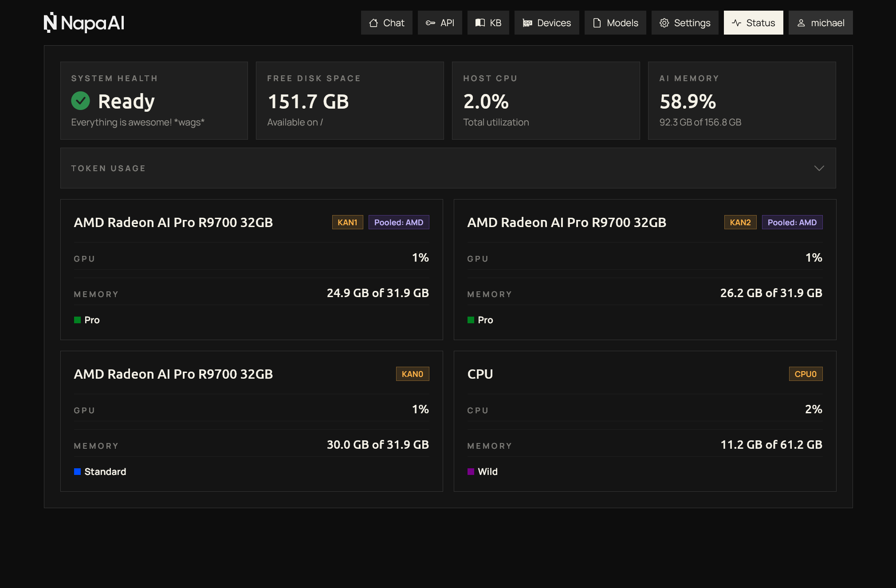This screenshot has height=588, width=896.
Task: Open the michael account menu
Action: (x=821, y=23)
